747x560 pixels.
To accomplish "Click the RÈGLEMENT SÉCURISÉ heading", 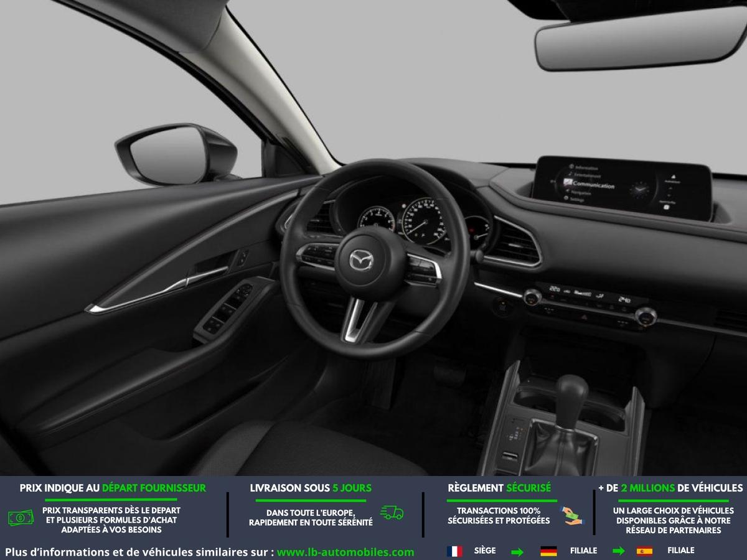I will (x=499, y=488).
